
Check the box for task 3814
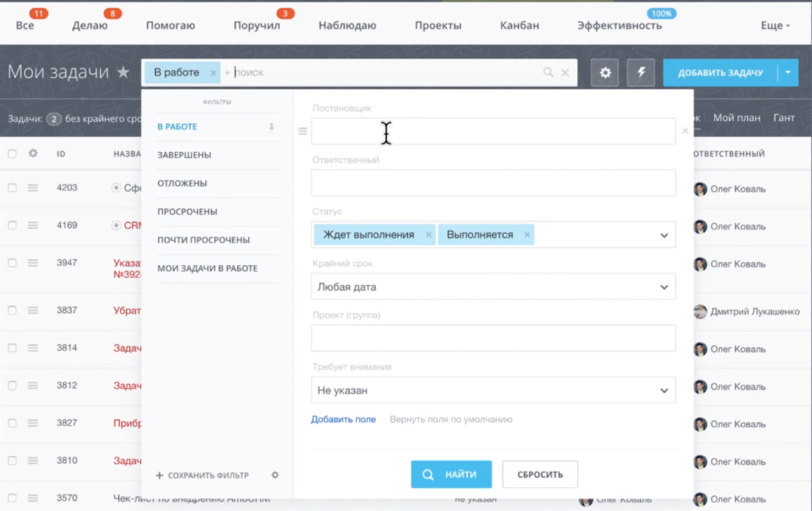[x=12, y=348]
